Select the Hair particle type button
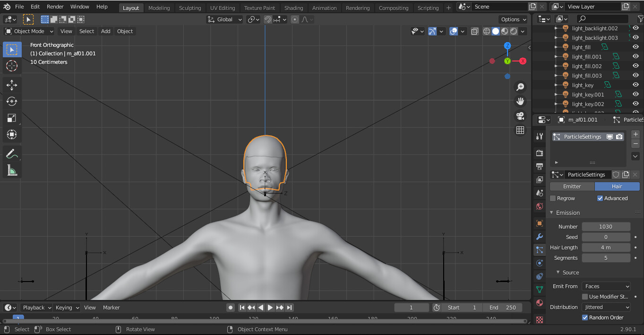The height and width of the screenshot is (335, 644). [x=617, y=186]
